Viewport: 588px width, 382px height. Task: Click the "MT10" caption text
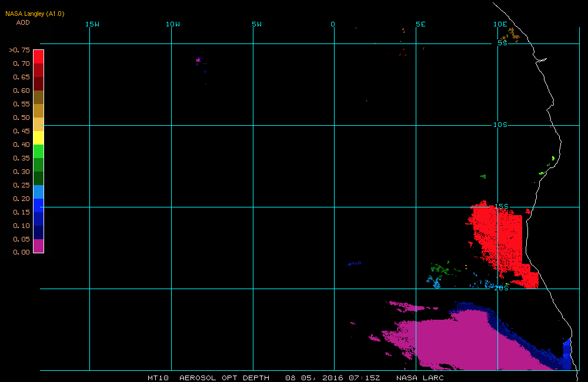coord(158,378)
